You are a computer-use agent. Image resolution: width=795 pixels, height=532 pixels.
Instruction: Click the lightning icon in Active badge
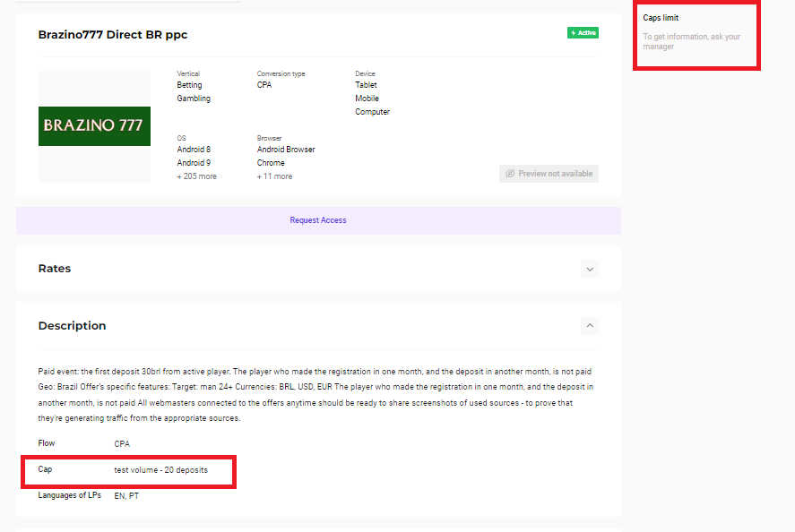coord(573,33)
